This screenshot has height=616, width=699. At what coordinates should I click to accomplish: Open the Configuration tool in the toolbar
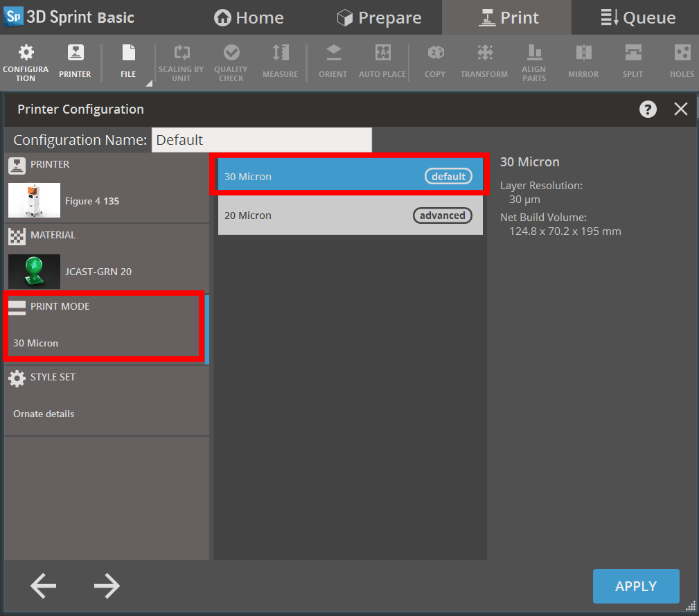(x=26, y=61)
